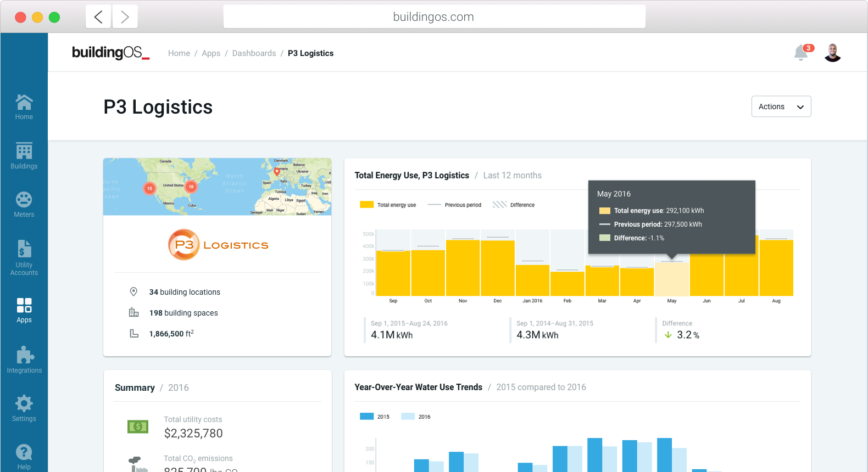The width and height of the screenshot is (868, 472).
Task: Toggle the Total energy use legend swatch
Action: click(x=367, y=205)
